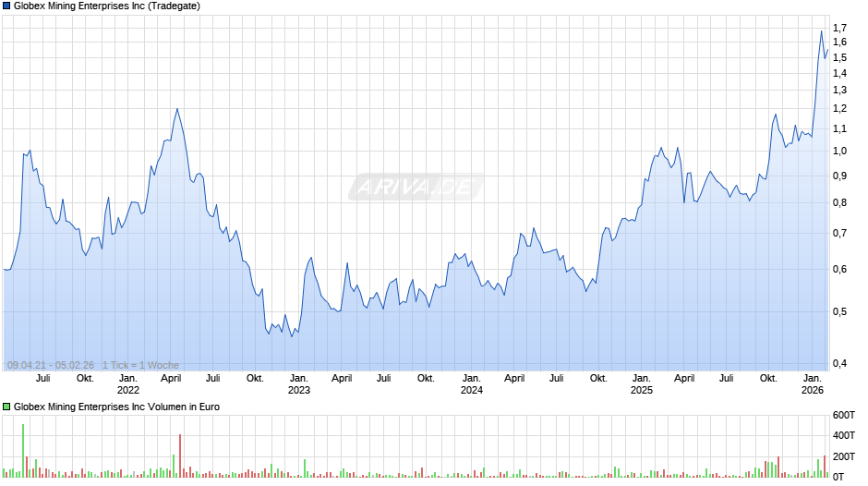Click the tallest green volume bar in mid-2021
Viewport: 868px width, 486px height.
click(x=23, y=451)
